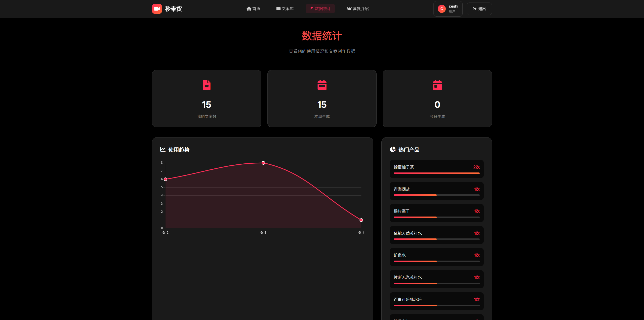Viewport: 644px width, 320px height.
Task: Click the 蜂蜜柚子茶 progress bar
Action: click(436, 173)
